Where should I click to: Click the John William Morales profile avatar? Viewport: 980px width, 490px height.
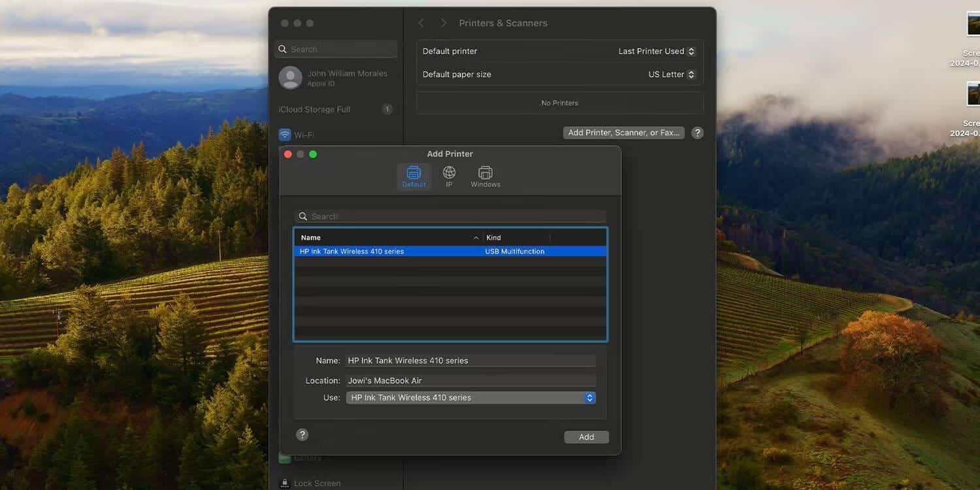290,78
